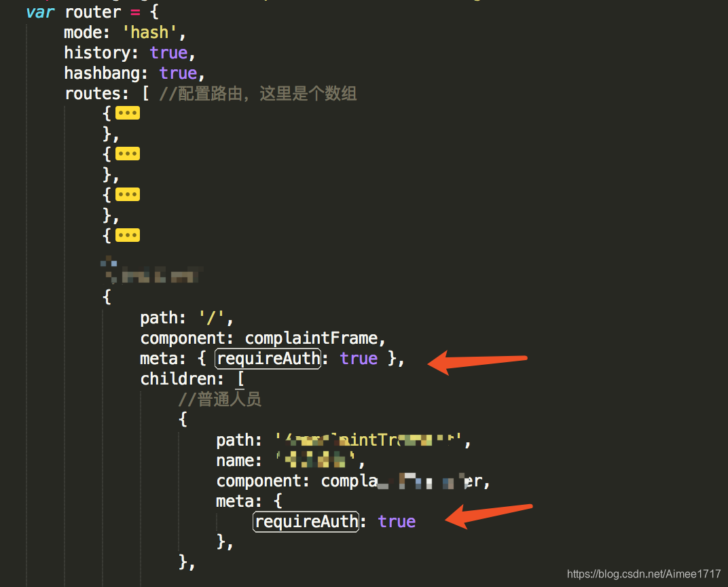Expand the first folded route object
728x587 pixels.
tap(128, 113)
